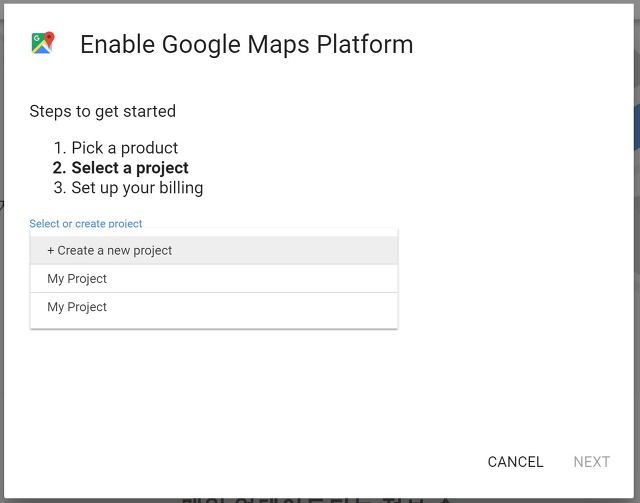Select the lower 'My Project' entry

(x=214, y=307)
